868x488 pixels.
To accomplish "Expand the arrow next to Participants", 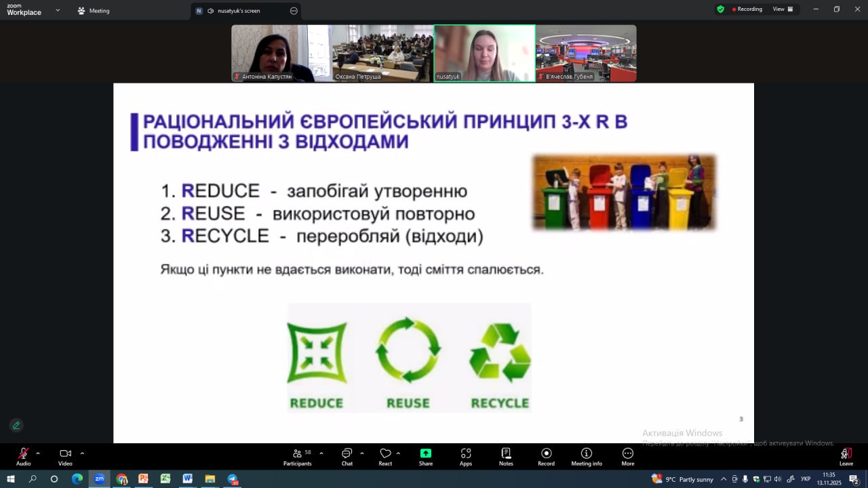I will tap(321, 453).
